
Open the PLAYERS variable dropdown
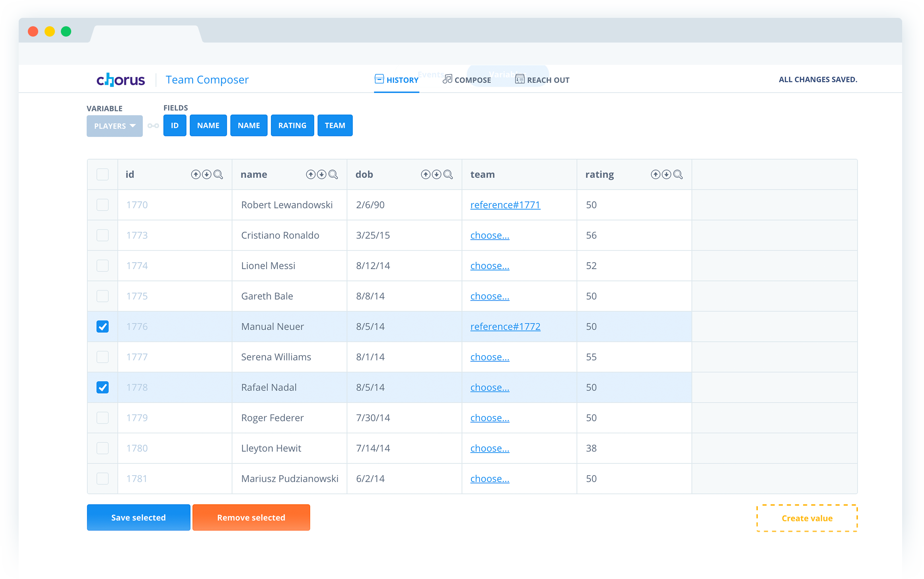pyautogui.click(x=115, y=126)
